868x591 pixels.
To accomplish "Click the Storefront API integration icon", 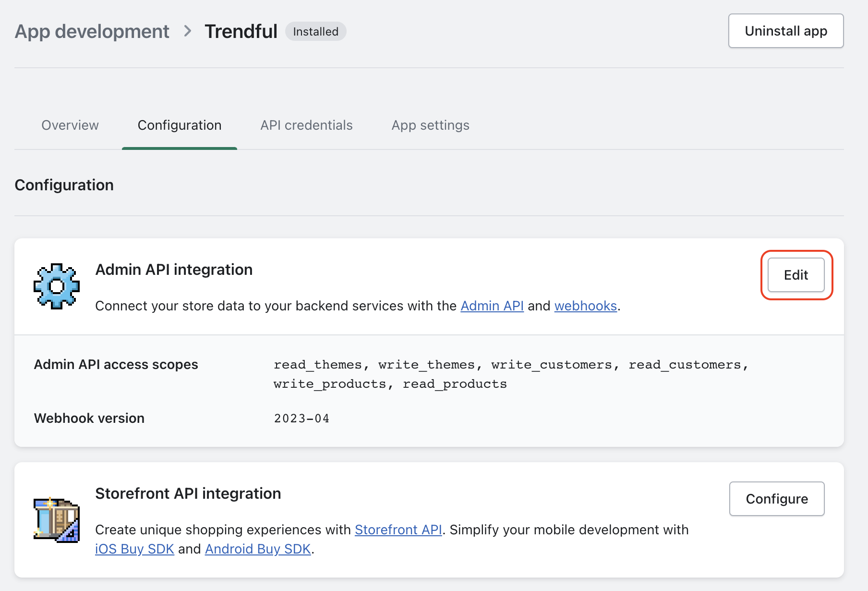I will [x=57, y=520].
